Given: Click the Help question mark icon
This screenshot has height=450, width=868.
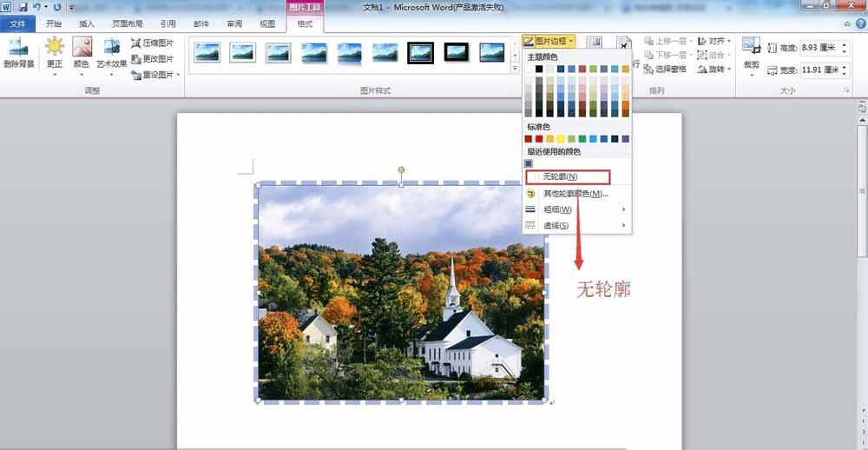Looking at the screenshot, I should 861,23.
